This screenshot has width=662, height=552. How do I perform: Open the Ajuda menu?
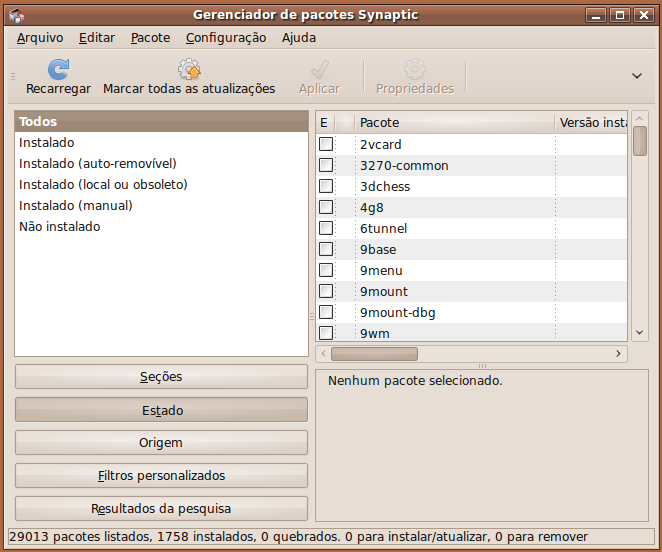click(299, 38)
